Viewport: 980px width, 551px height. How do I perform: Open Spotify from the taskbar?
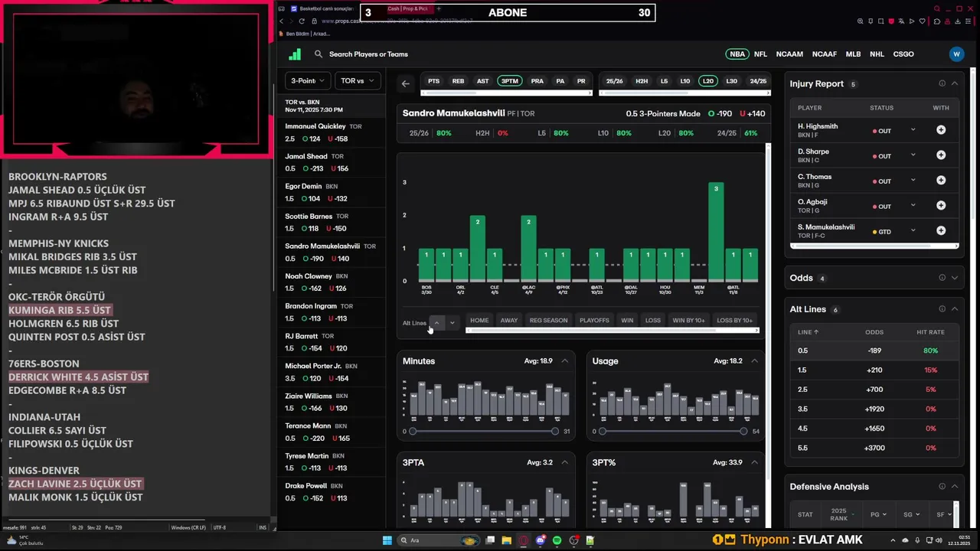(557, 540)
